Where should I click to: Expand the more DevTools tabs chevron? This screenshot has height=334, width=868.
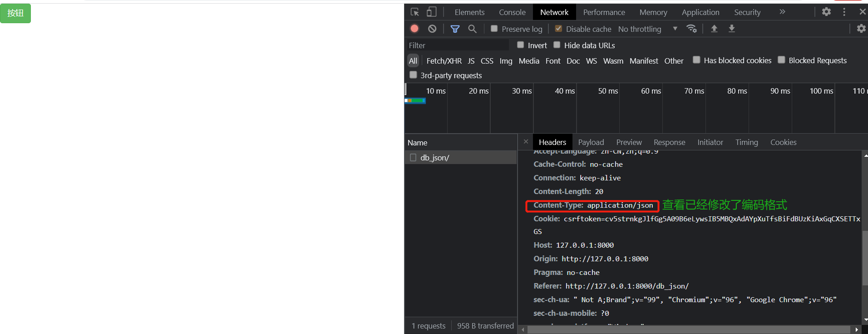[x=782, y=12]
